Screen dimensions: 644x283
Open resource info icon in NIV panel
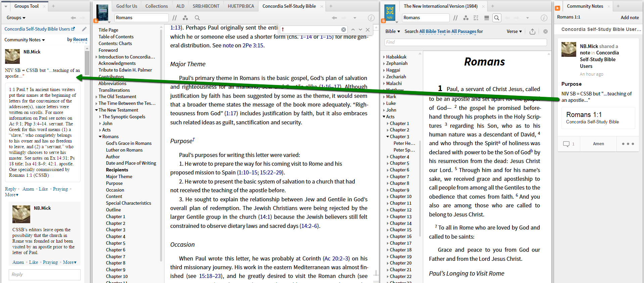tap(544, 18)
